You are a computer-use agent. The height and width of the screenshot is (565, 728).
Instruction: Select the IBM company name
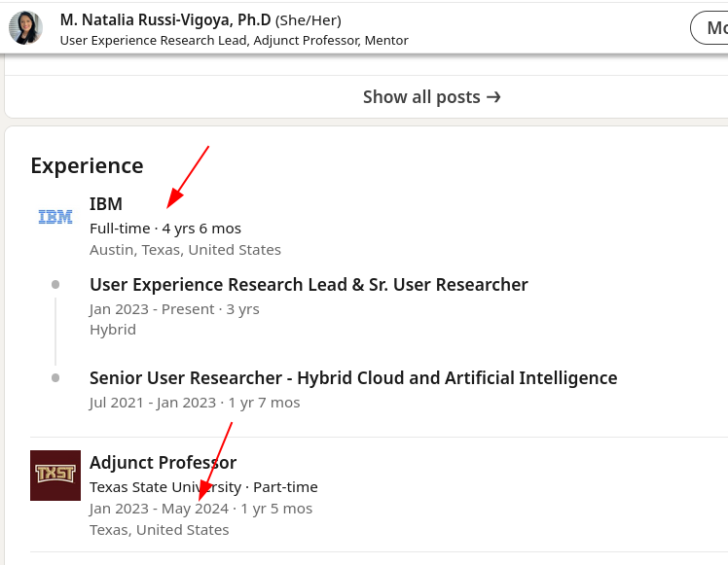(106, 204)
